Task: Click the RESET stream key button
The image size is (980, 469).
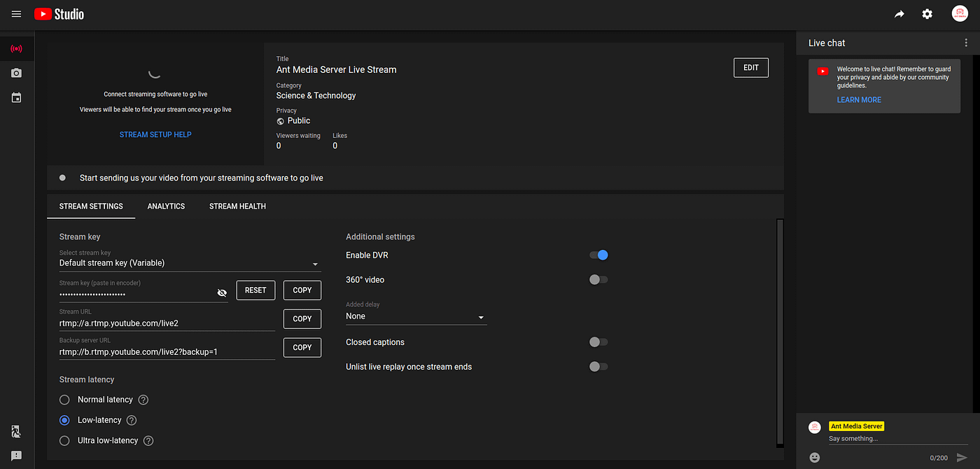Action: click(255, 290)
